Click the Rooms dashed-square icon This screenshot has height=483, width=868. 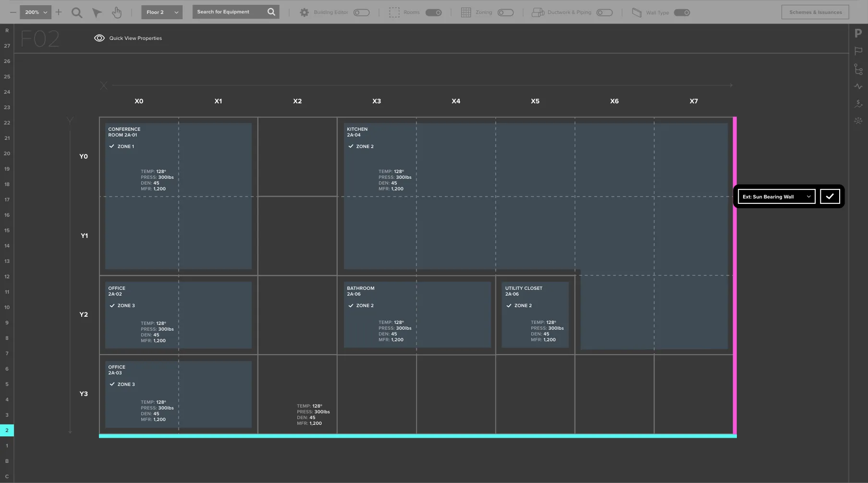click(x=394, y=12)
